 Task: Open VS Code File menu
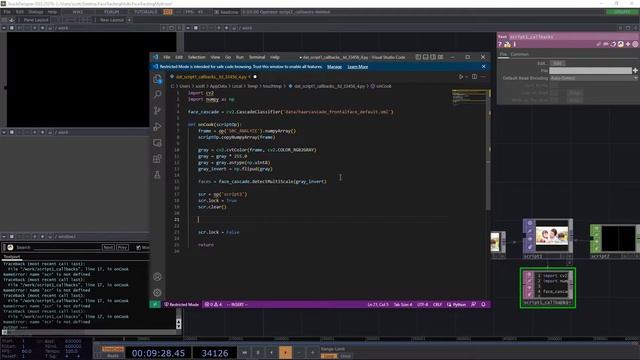pyautogui.click(x=167, y=57)
